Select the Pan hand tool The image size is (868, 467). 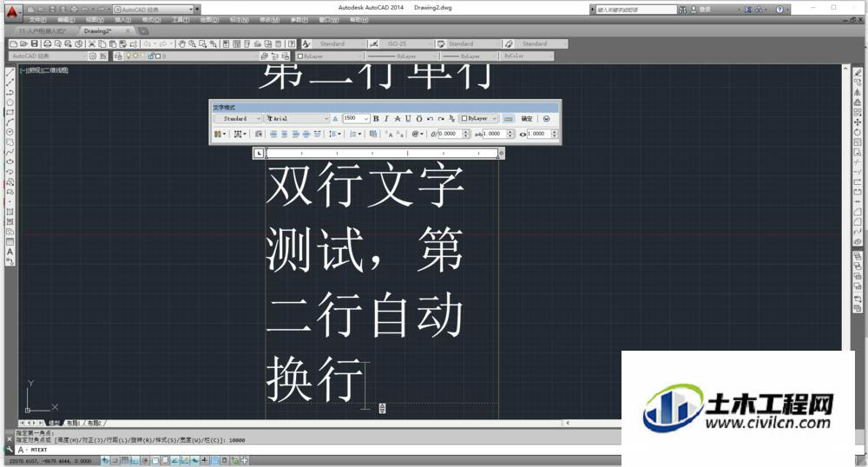181,43
